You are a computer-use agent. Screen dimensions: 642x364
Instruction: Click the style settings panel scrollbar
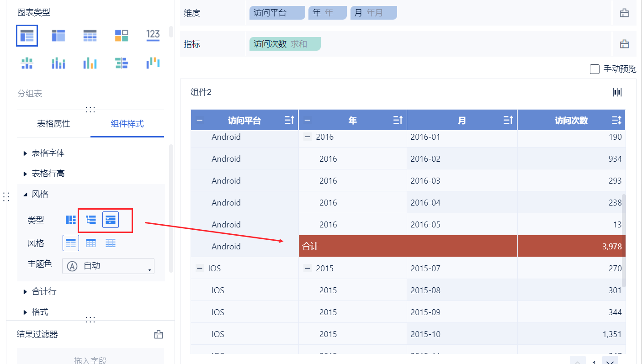(171, 208)
